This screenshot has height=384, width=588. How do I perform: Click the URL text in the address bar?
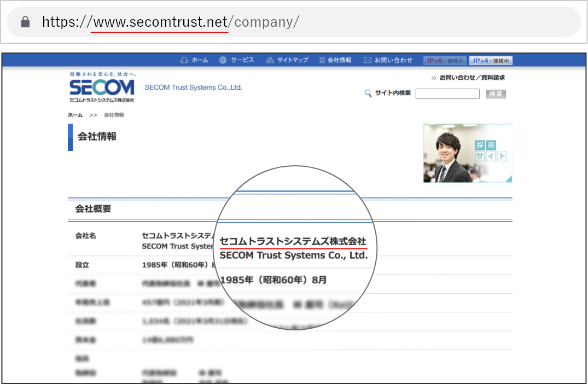pyautogui.click(x=171, y=22)
